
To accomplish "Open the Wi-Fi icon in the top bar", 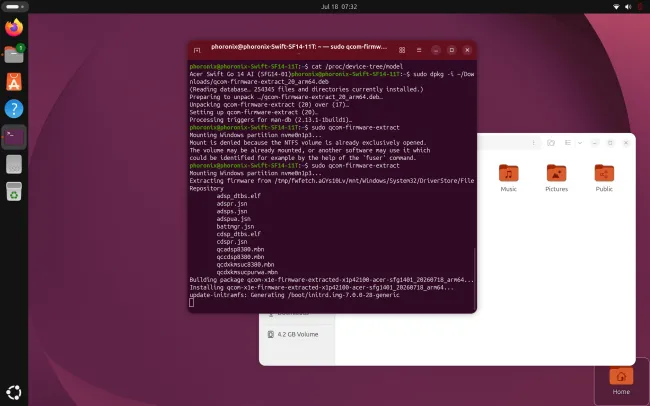I will coord(616,7).
